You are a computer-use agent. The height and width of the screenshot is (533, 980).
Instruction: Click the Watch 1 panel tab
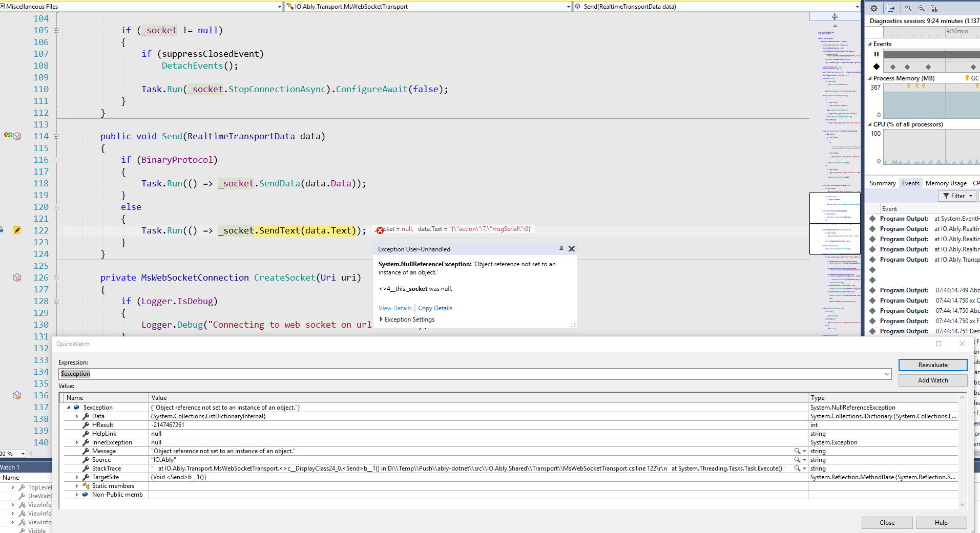tap(11, 467)
